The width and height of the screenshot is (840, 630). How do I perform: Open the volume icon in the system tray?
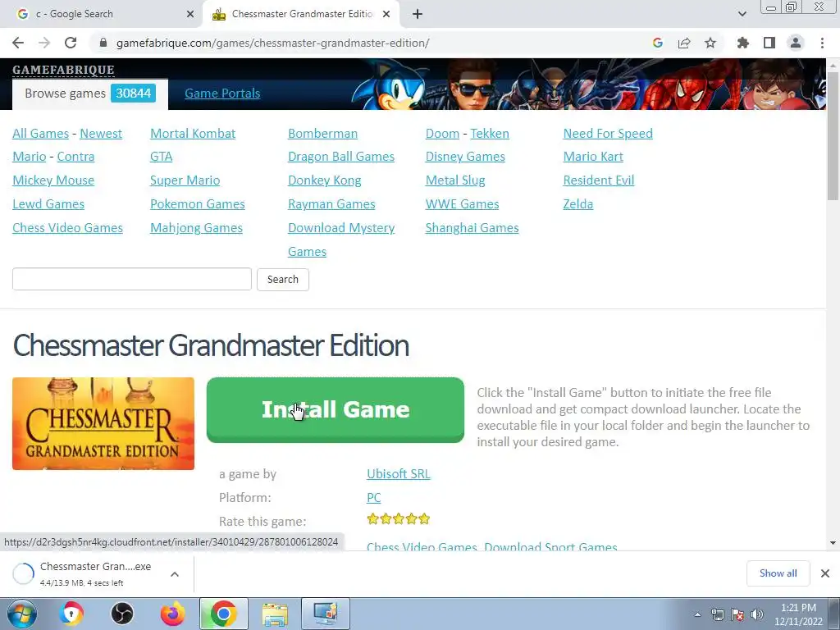[757, 614]
